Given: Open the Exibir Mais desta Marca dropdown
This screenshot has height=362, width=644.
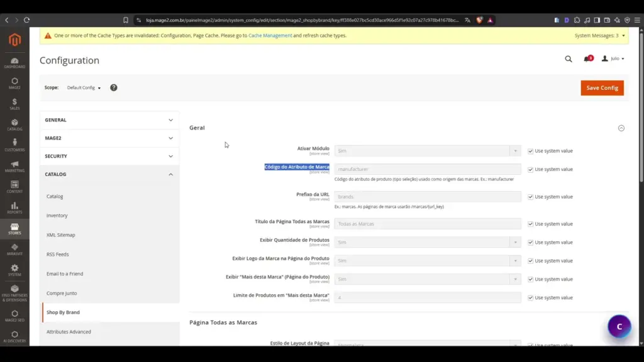Looking at the screenshot, I should point(428,279).
